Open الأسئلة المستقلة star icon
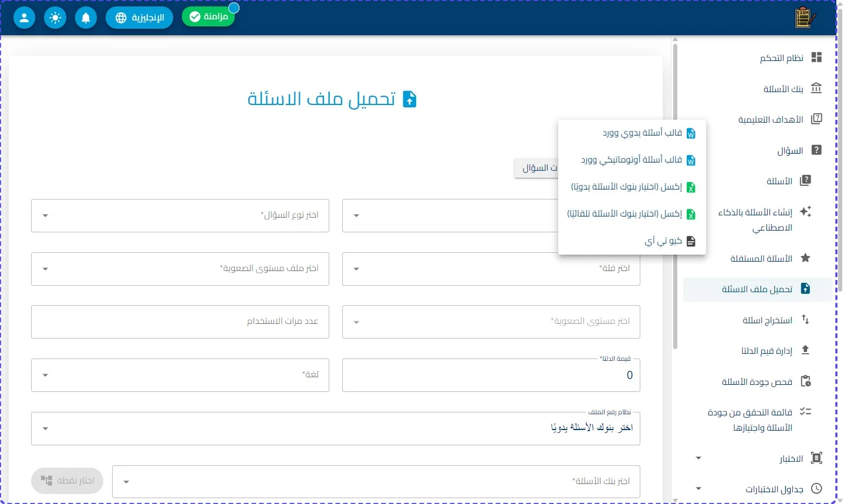 click(x=806, y=258)
